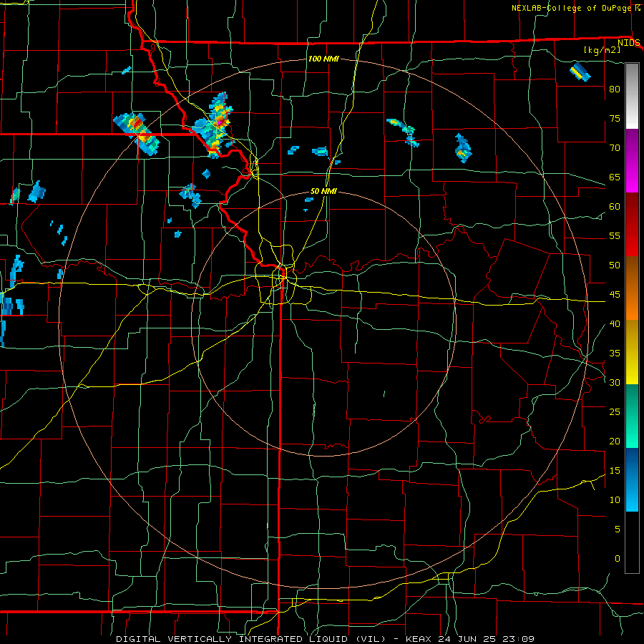
Task: Click the striped blue-yellow echo below the NIDS label
Action: [580, 72]
